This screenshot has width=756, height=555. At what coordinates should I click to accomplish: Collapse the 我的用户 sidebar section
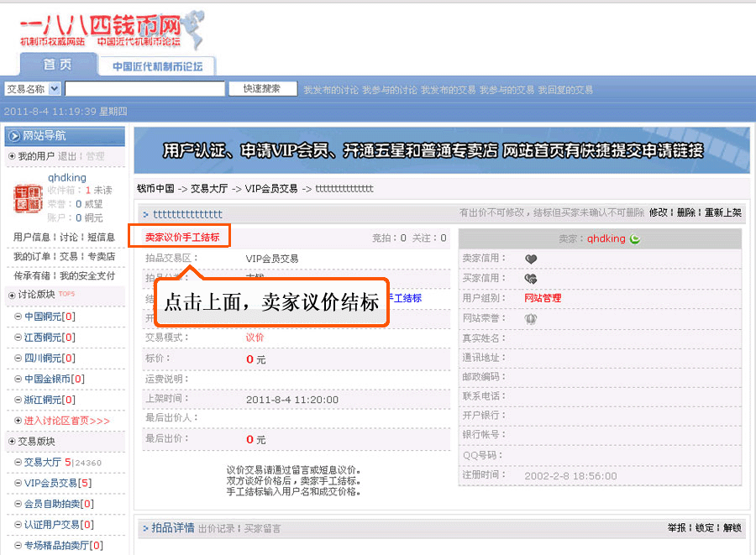pos(12,157)
